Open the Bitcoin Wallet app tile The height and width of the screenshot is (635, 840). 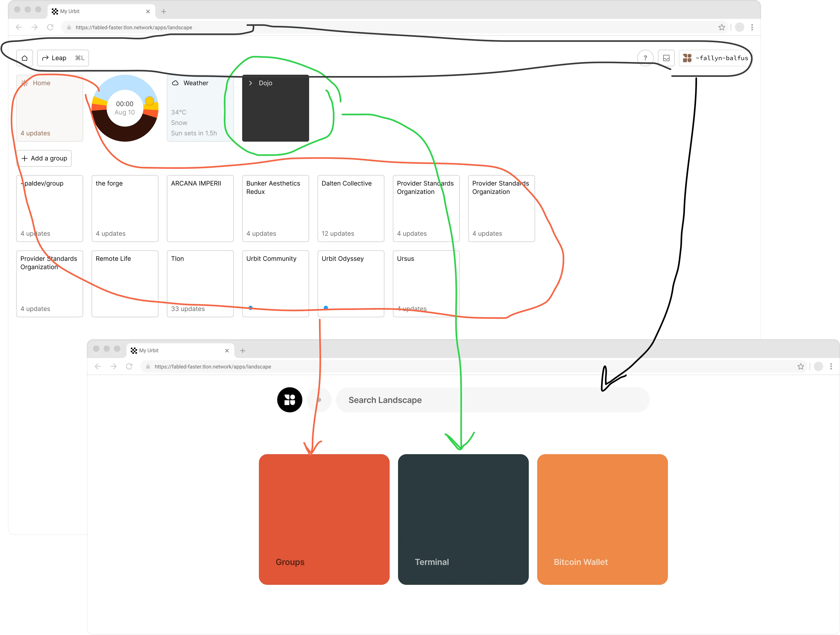602,519
